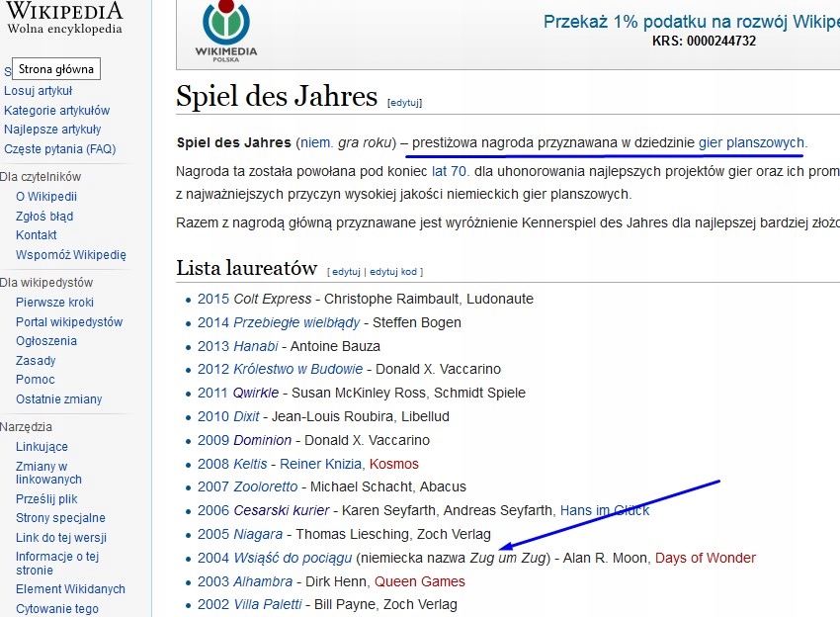Open the Zooloretto game link
Screen dimensions: 840x617
click(x=266, y=486)
